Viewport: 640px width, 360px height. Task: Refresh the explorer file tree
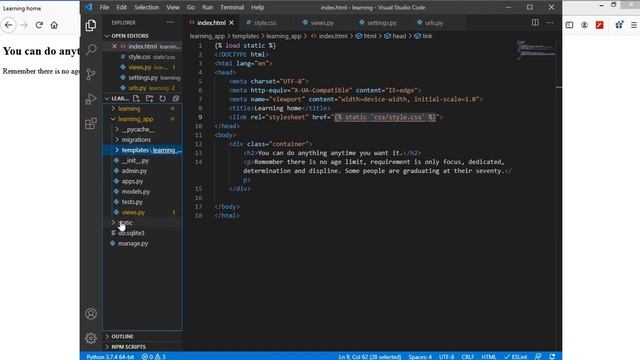pos(162,98)
